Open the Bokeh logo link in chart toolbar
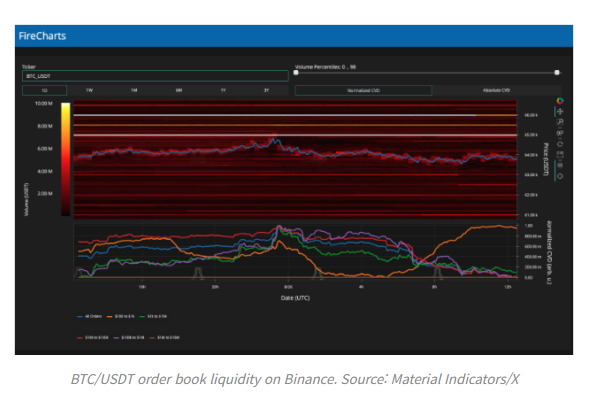The image size is (594, 398). click(560, 101)
